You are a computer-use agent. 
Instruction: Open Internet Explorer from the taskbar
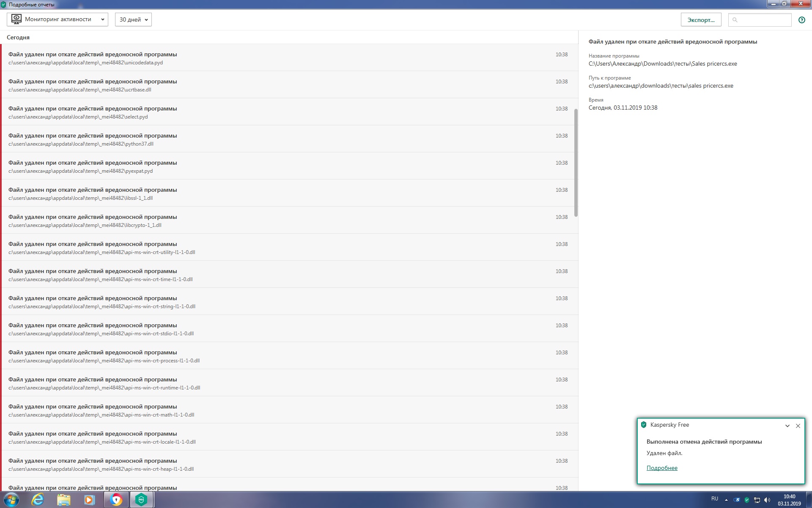pos(38,500)
